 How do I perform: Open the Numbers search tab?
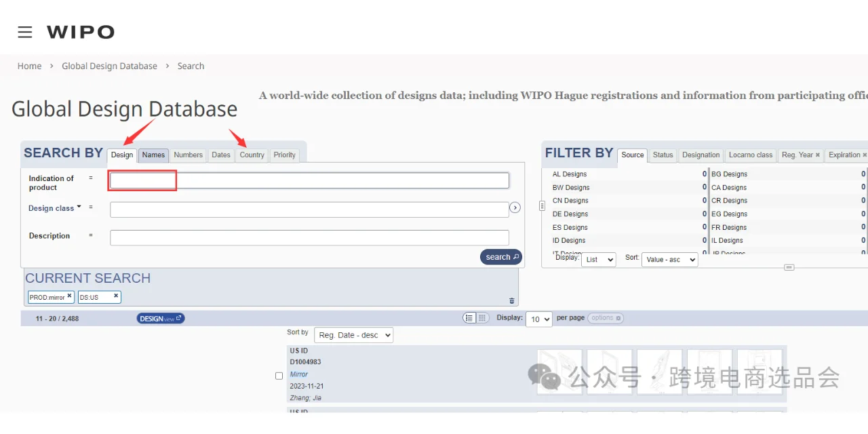click(x=188, y=155)
